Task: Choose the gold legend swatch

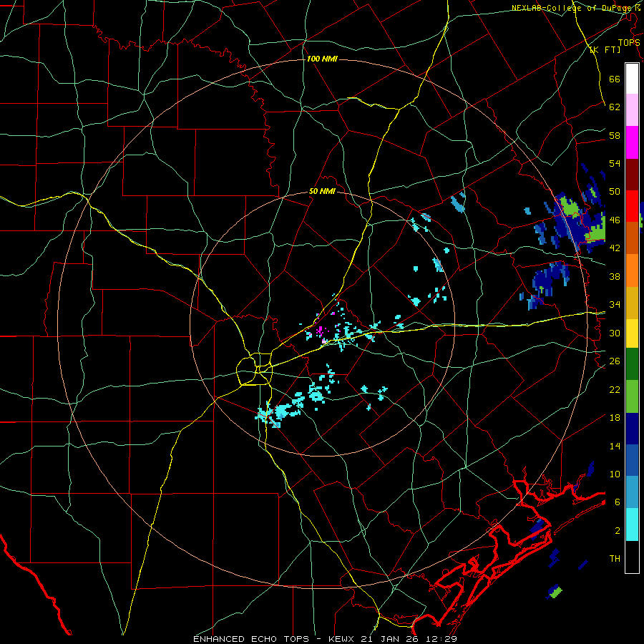Action: 632,303
